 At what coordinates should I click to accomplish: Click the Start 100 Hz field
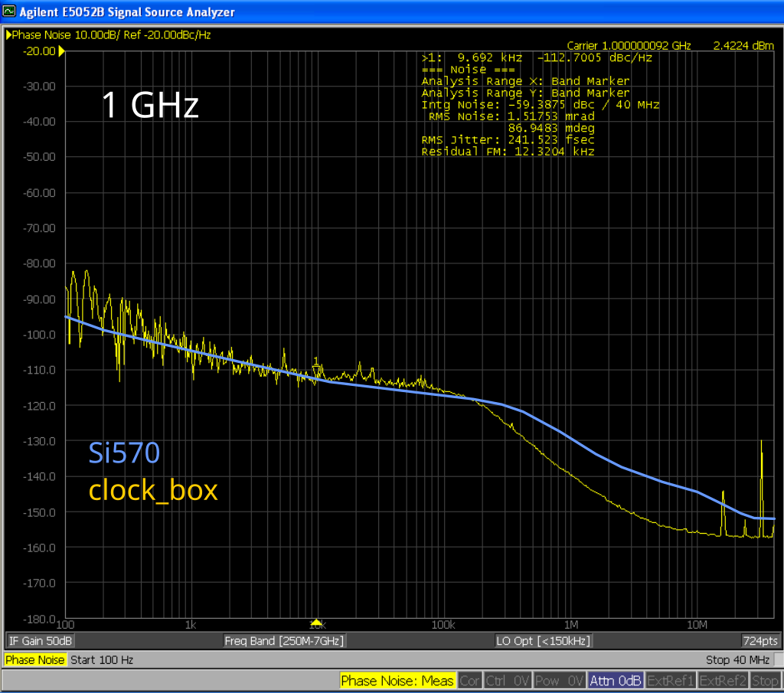102,660
